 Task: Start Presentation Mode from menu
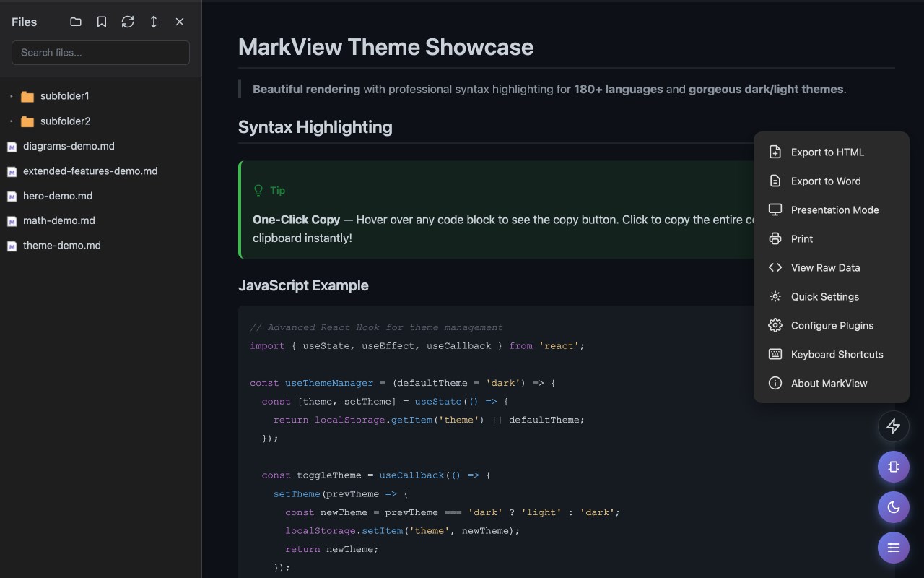tap(831, 210)
